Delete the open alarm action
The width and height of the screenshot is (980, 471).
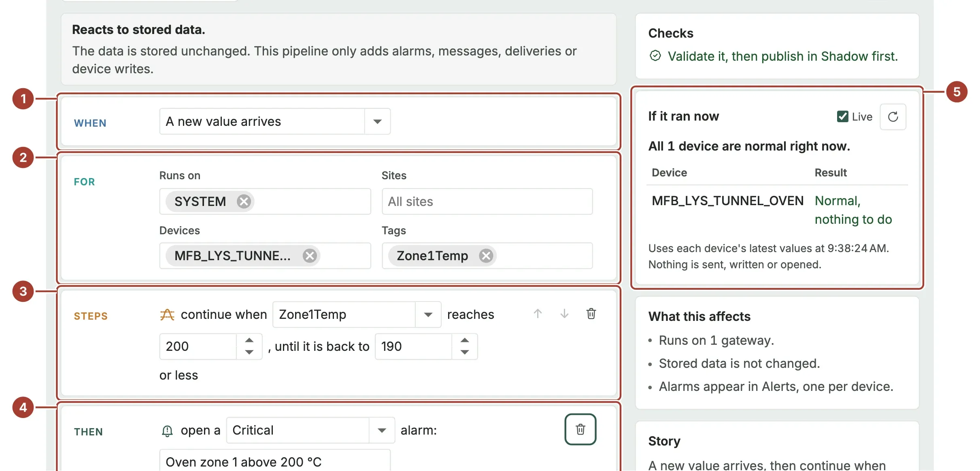pos(580,429)
